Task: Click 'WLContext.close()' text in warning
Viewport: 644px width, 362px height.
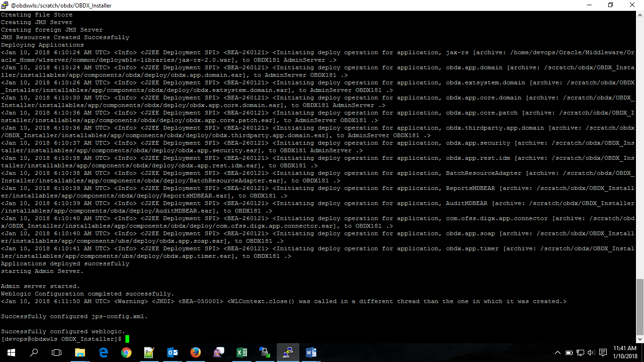Action: tap(263, 301)
